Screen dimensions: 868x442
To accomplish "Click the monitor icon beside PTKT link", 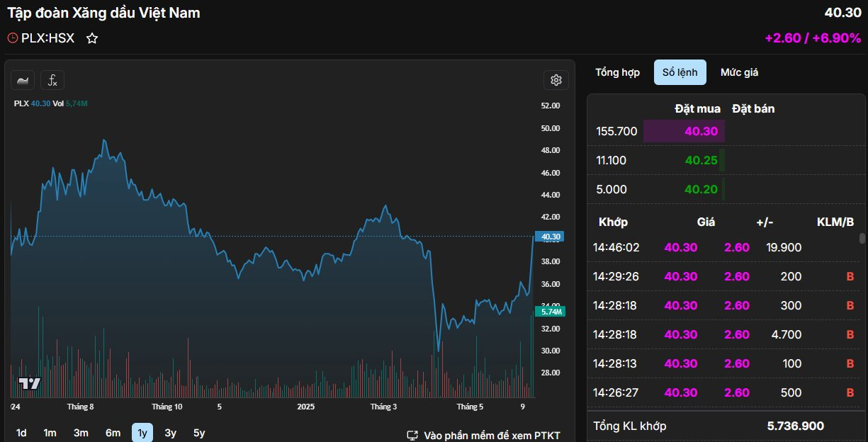I will (412, 435).
